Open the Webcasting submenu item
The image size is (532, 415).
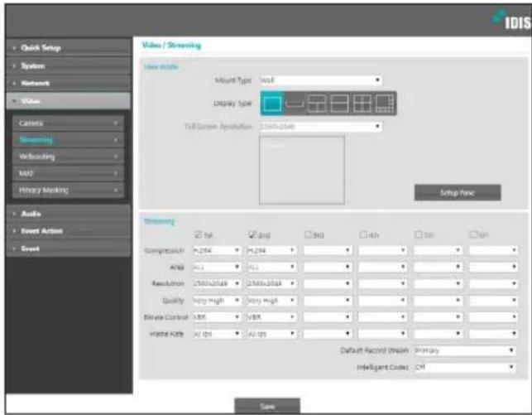68,157
